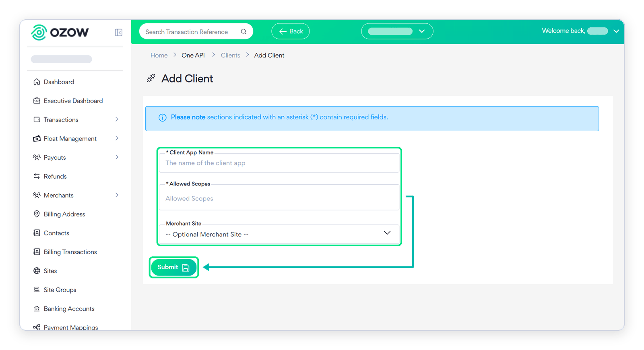This screenshot has height=350, width=644.
Task: Expand the Payouts submenu chevron
Action: point(117,157)
